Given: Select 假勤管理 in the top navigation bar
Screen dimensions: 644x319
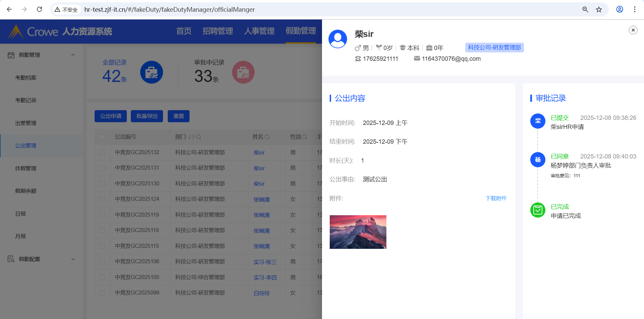Looking at the screenshot, I should point(301,31).
